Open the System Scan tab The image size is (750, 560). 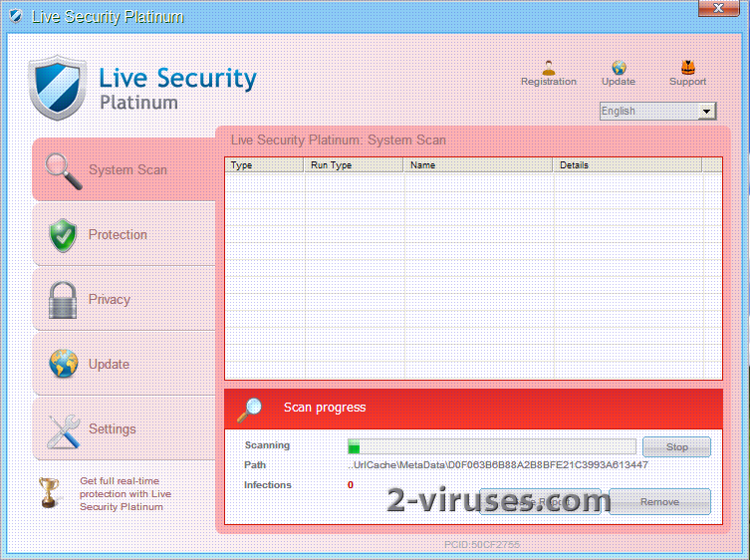(x=125, y=169)
